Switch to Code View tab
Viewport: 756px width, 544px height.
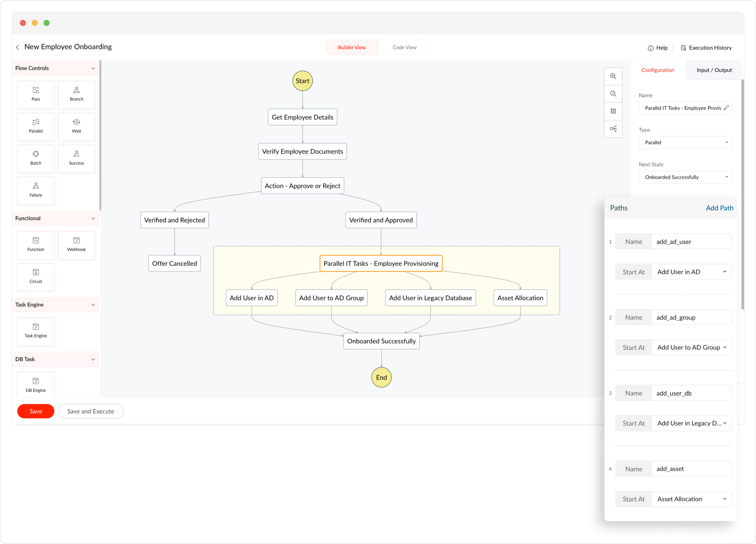pyautogui.click(x=404, y=47)
